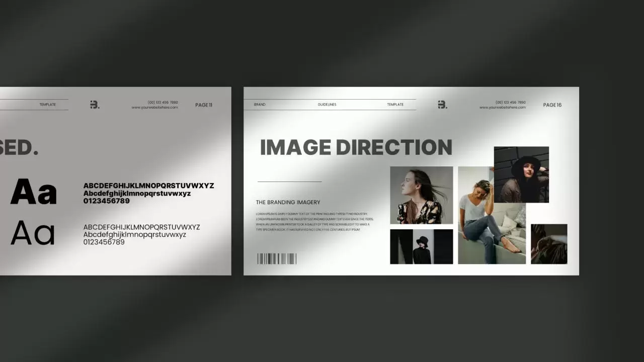The image size is (644, 362).
Task: Open the dark close-up photo beside the barcode row
Action: pyautogui.click(x=549, y=244)
